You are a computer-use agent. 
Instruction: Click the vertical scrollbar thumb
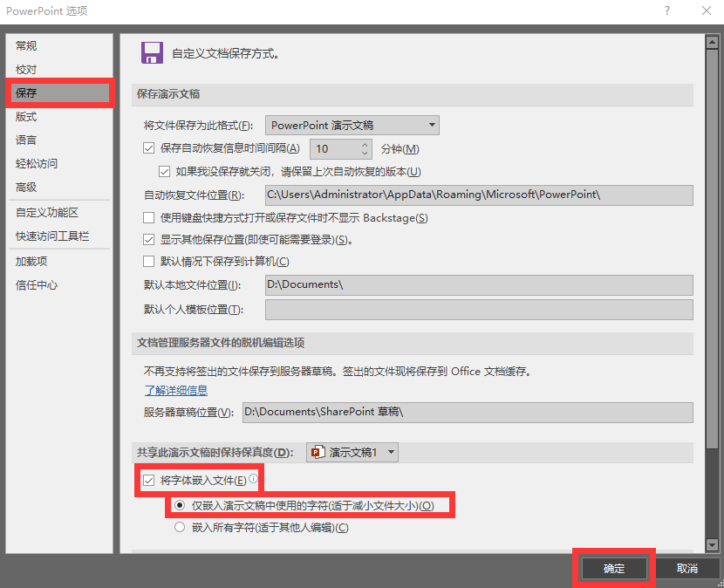tap(712, 249)
